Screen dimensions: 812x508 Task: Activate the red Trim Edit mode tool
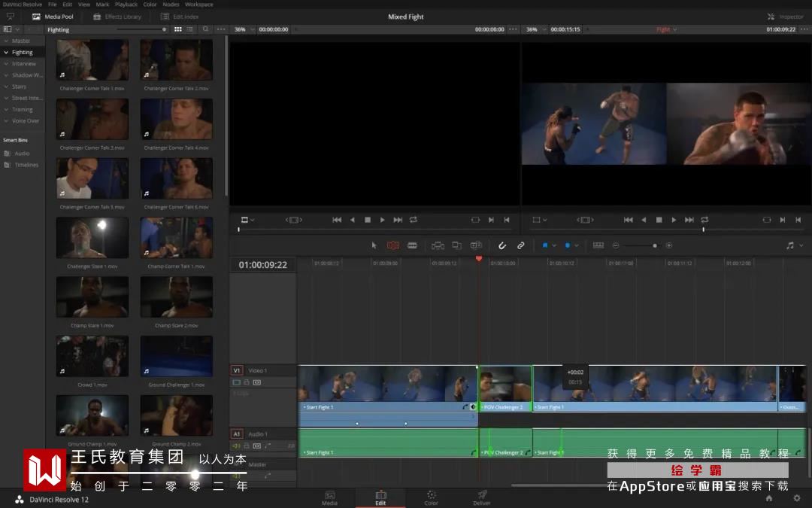[x=393, y=245]
